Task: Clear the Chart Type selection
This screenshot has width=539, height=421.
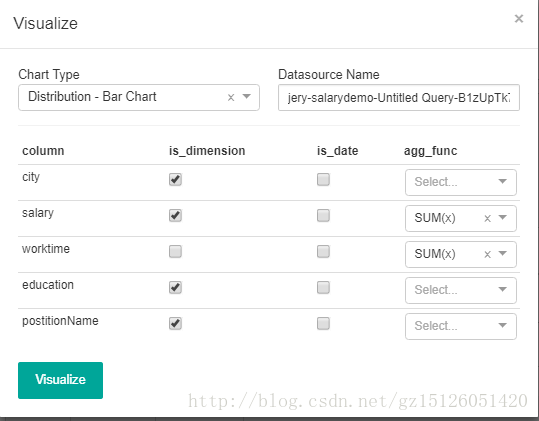Action: tap(231, 98)
